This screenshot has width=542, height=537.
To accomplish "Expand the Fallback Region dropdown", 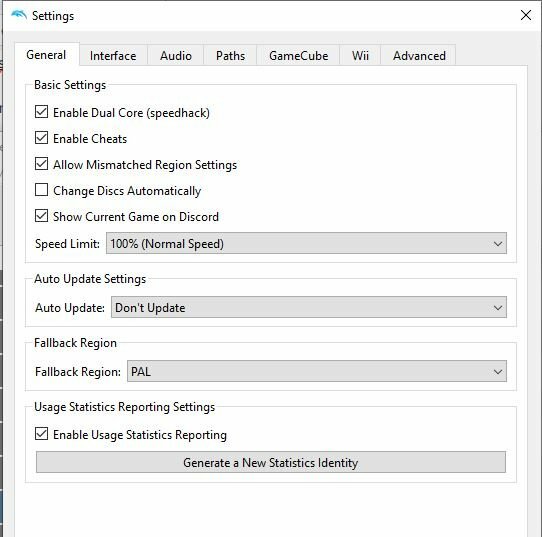I will coord(317,371).
